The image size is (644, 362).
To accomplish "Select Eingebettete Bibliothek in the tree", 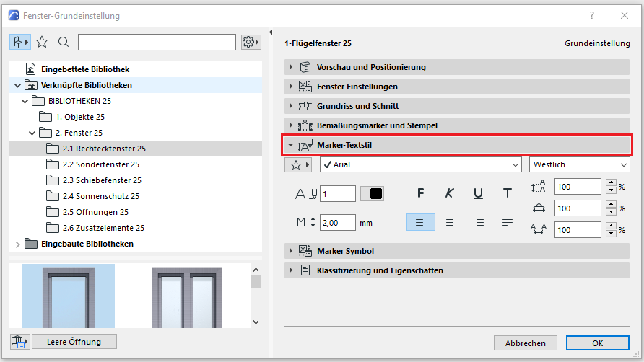I will click(85, 69).
